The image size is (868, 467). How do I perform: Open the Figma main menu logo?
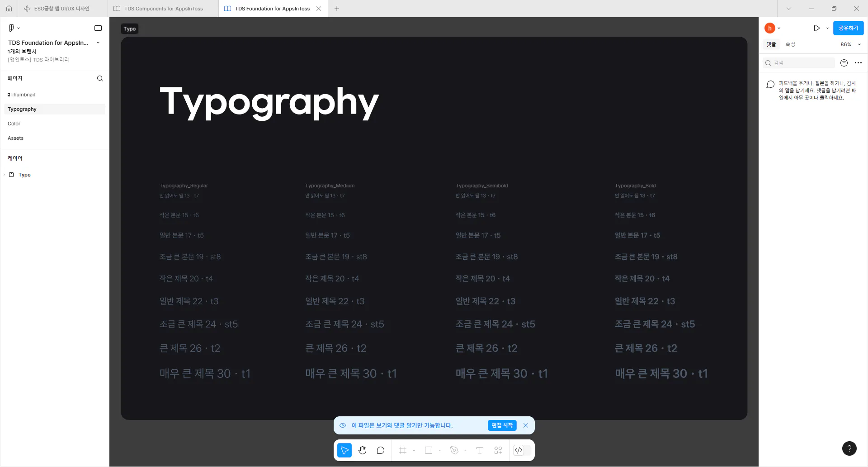12,28
